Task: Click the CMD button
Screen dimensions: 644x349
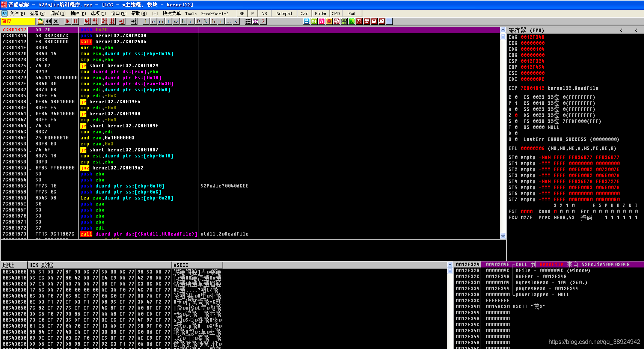Action: coord(336,14)
